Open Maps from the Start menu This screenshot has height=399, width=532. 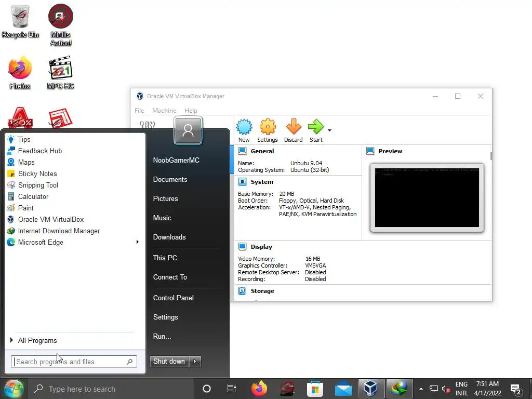tap(74, 163)
